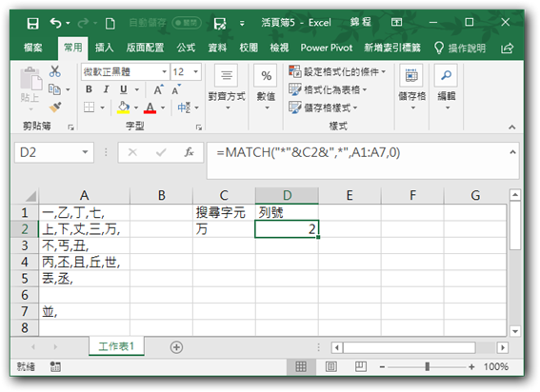Toggle Bold formatting
Screen dimensions: 540x392
pyautogui.click(x=89, y=89)
